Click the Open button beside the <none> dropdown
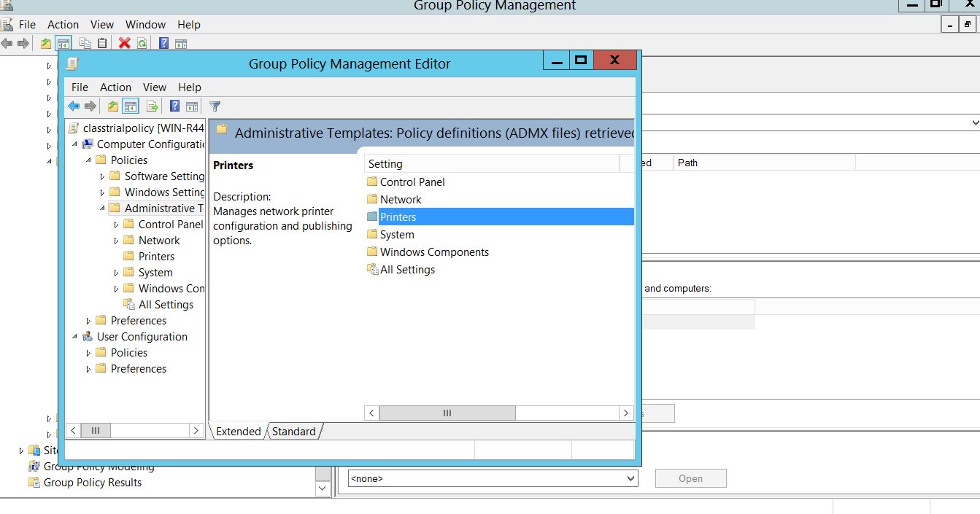 click(690, 479)
